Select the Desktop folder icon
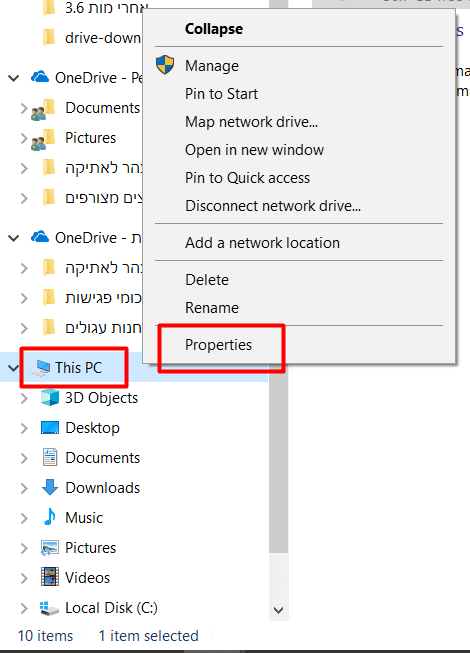The width and height of the screenshot is (470, 653). coord(50,428)
